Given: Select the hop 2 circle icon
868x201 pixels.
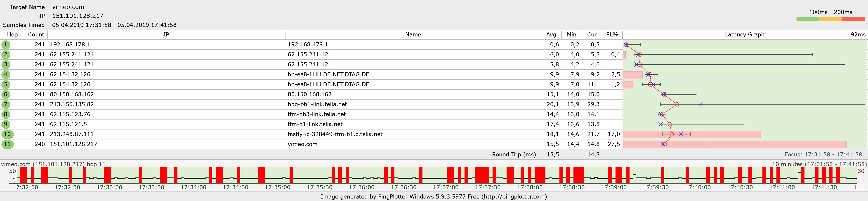Looking at the screenshot, I should tap(6, 55).
